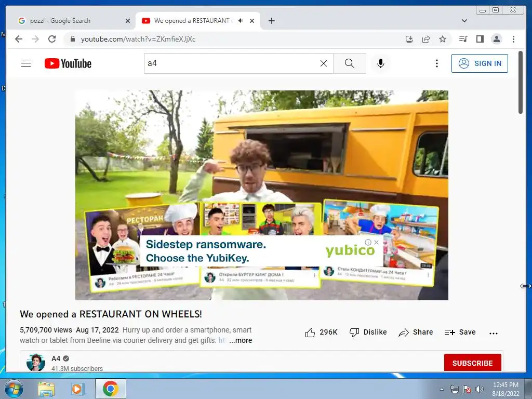Open a new tab with plus button

271,21
